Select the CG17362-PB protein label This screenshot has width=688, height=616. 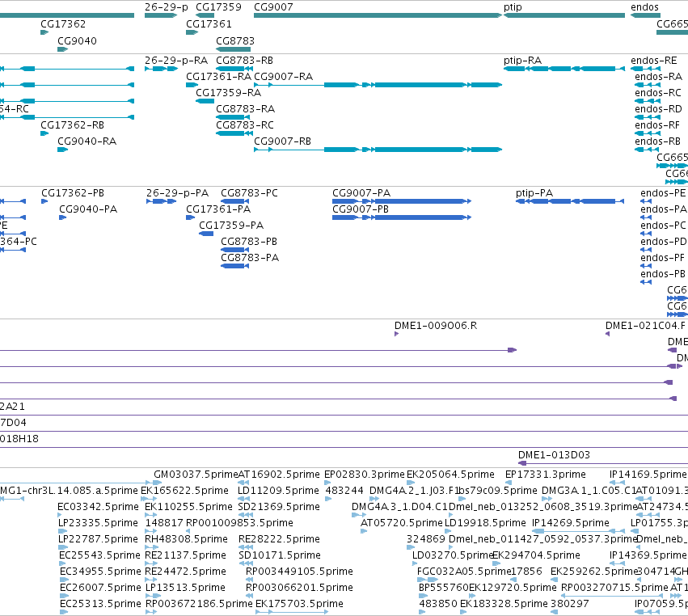click(73, 193)
